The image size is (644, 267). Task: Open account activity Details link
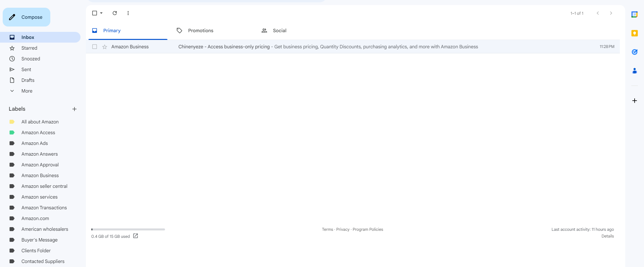608,236
